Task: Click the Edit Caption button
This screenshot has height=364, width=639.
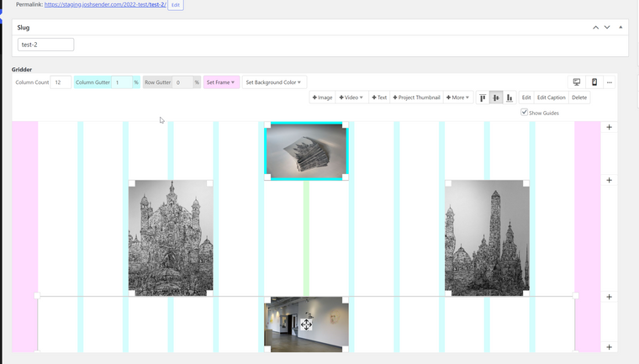Action: coord(551,98)
